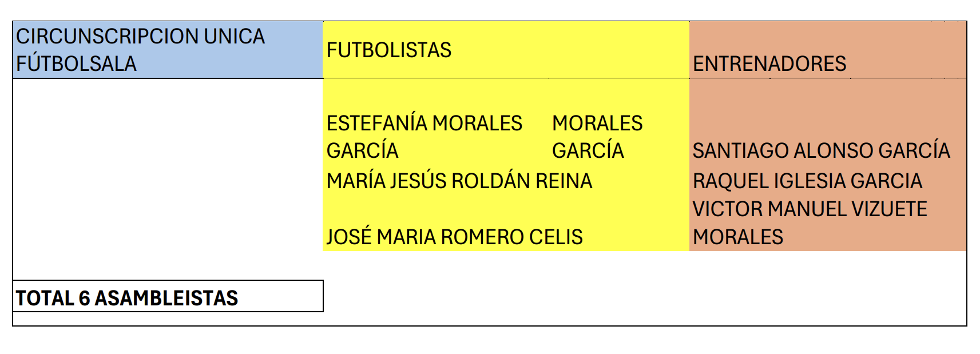980x354 pixels.
Task: Click the MARÍA JESÚS ROLDÁN REINA entry
Action: pyautogui.click(x=459, y=181)
